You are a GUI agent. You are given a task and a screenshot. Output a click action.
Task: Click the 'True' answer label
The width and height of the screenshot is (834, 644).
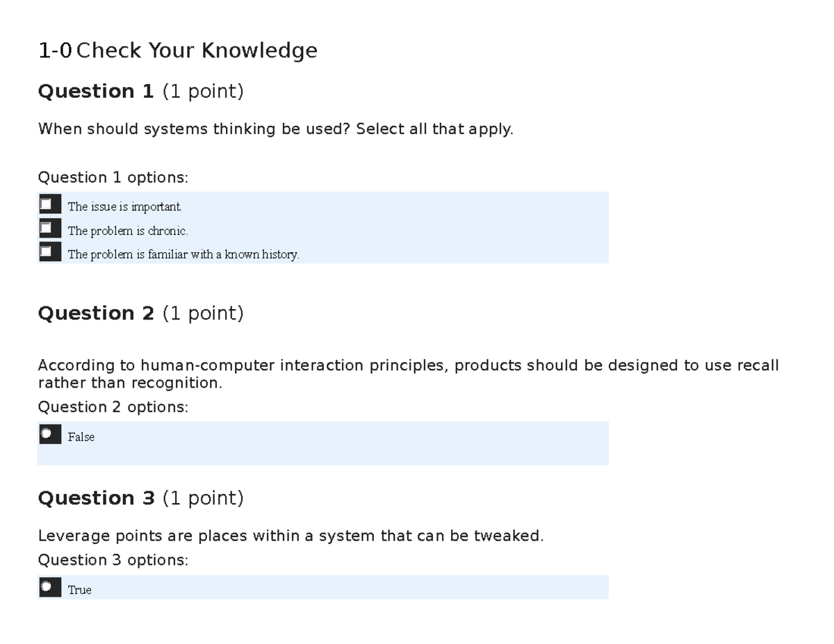(81, 589)
